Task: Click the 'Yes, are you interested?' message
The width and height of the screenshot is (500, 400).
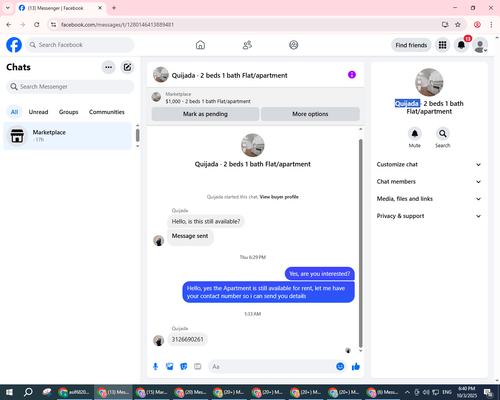Action: [x=320, y=274]
